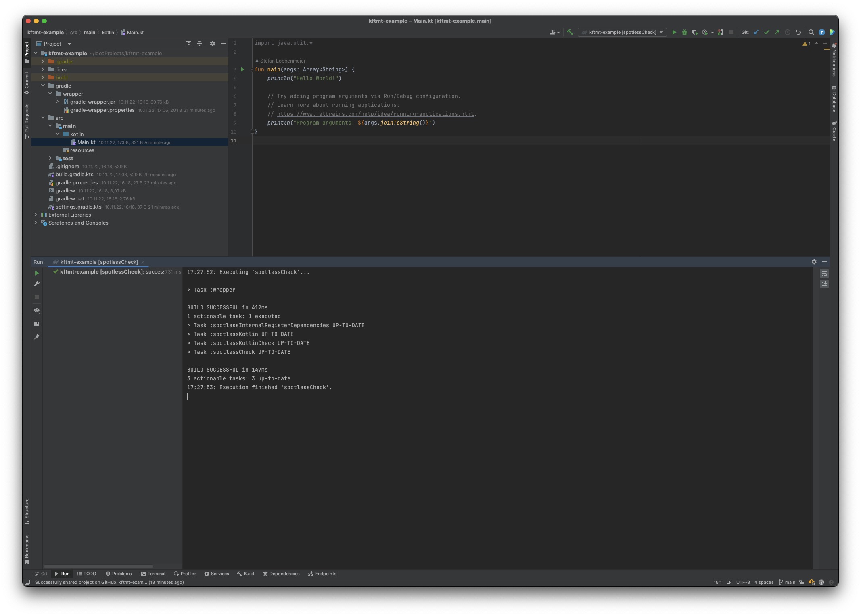Open the line ending selector showing LF

[729, 582]
